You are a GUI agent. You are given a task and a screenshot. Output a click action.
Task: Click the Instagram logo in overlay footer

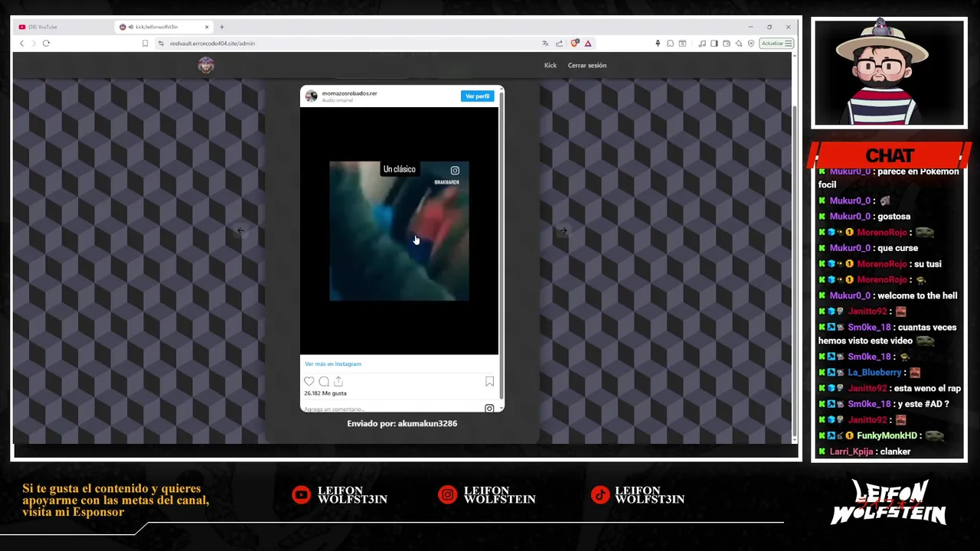[x=447, y=495]
